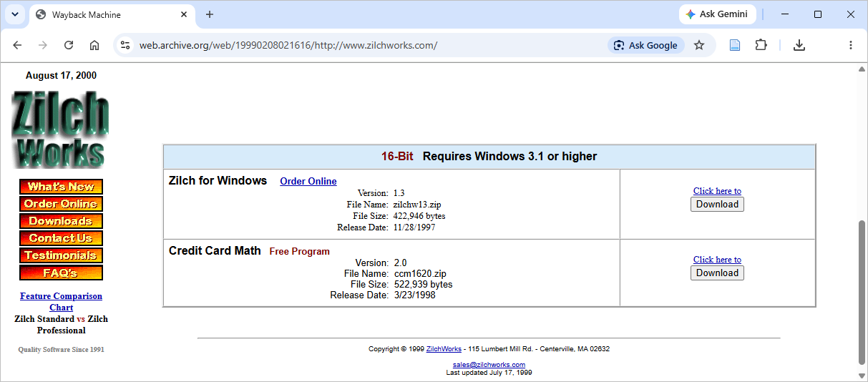
Task: View site information icon
Action: point(125,45)
